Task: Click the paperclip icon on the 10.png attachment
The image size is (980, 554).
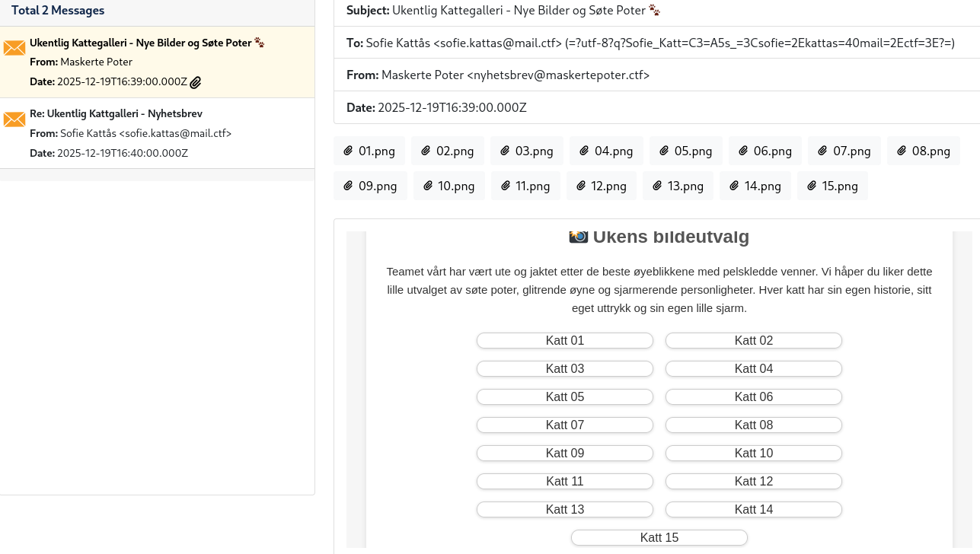Action: point(427,186)
